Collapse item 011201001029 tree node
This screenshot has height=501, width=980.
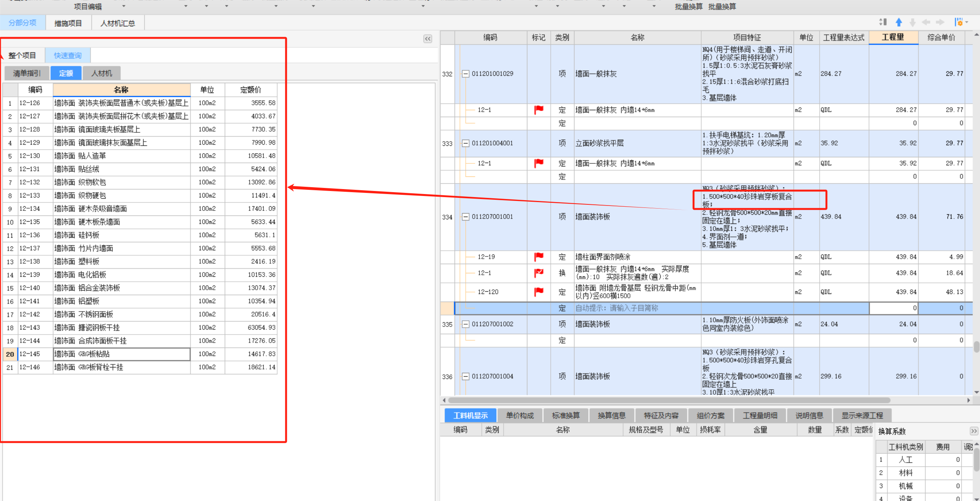[x=465, y=74]
